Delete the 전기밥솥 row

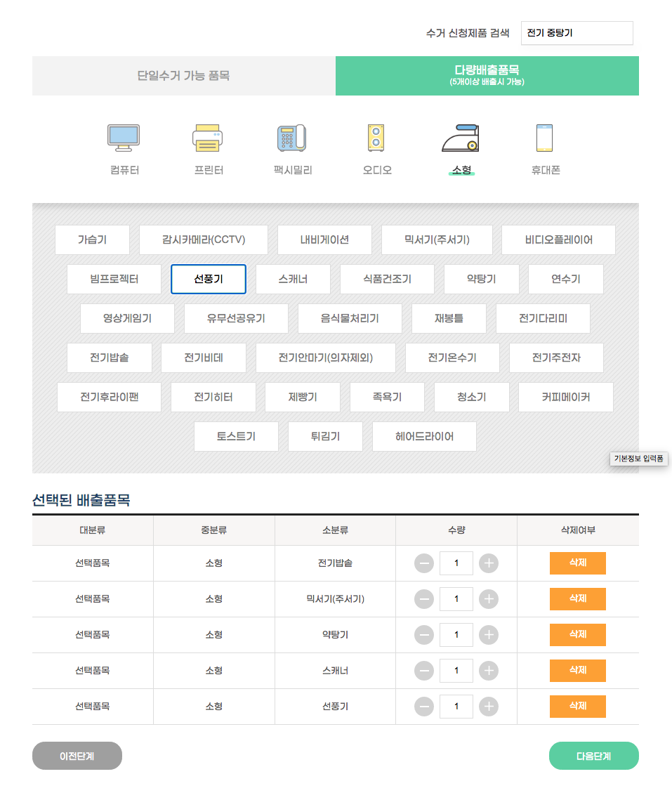(578, 563)
